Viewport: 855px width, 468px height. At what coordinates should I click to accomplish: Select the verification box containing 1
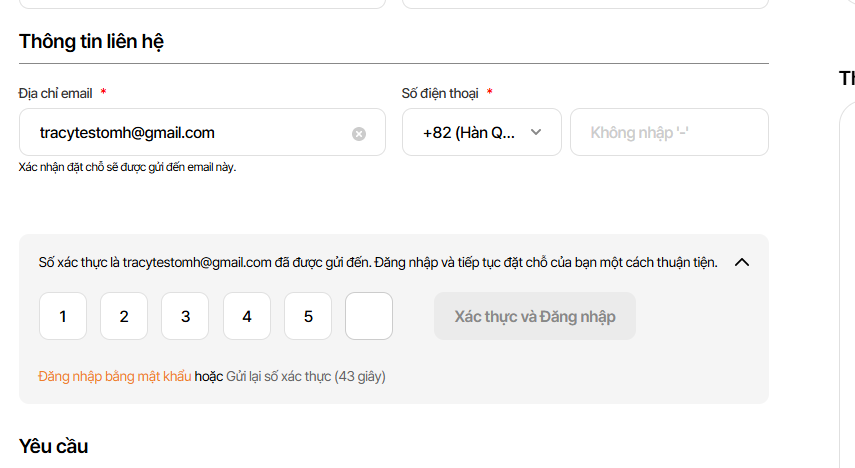coord(63,316)
